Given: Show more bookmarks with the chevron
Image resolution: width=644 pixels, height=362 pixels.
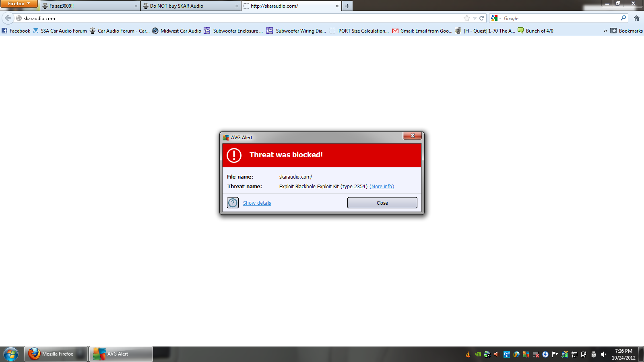Looking at the screenshot, I should point(605,31).
